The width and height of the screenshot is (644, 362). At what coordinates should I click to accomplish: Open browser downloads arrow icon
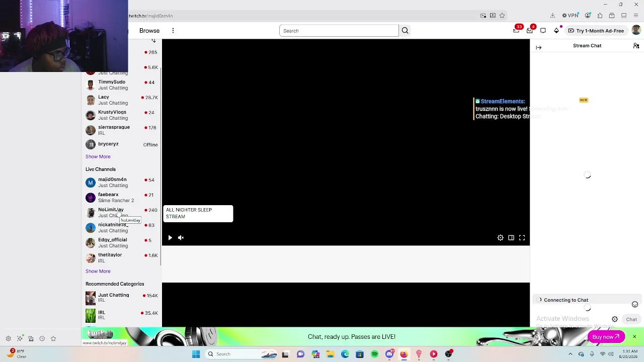(x=552, y=16)
